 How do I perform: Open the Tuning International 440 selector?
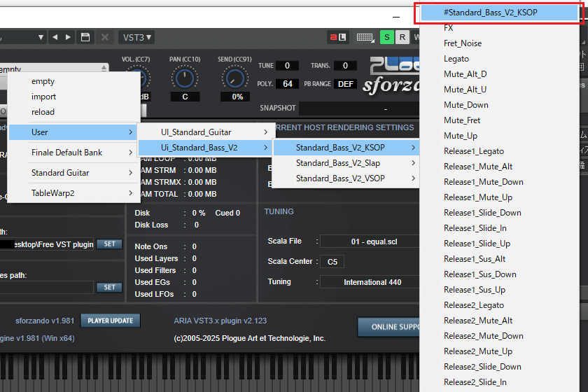coord(370,282)
